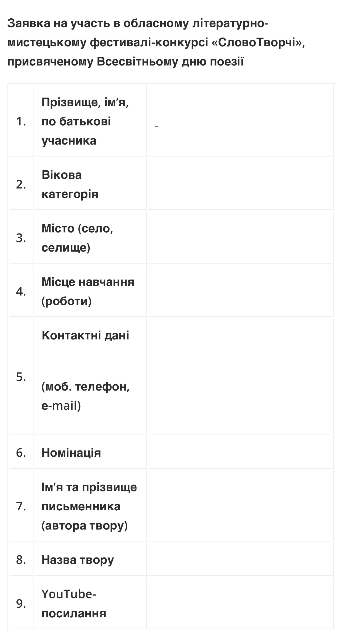Click the blank cell next to 'Назва твору'
Image resolution: width=343 pixels, height=644 pixels.
(x=241, y=560)
